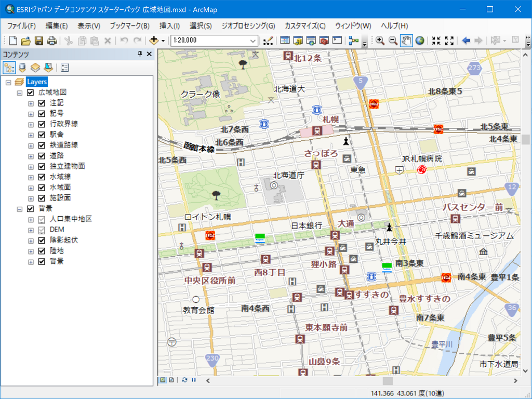Viewport: 532px width, 399px height.
Task: Click Fixed Zoom In arrows icon
Action: (436, 41)
